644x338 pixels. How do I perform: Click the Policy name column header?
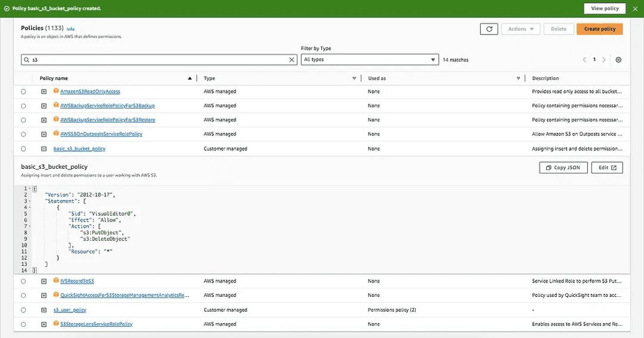[x=54, y=79]
